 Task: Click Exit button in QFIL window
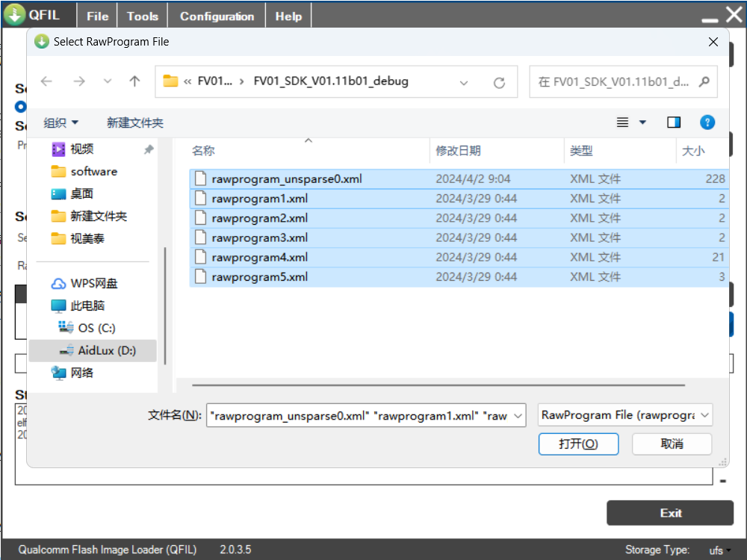pos(670,513)
